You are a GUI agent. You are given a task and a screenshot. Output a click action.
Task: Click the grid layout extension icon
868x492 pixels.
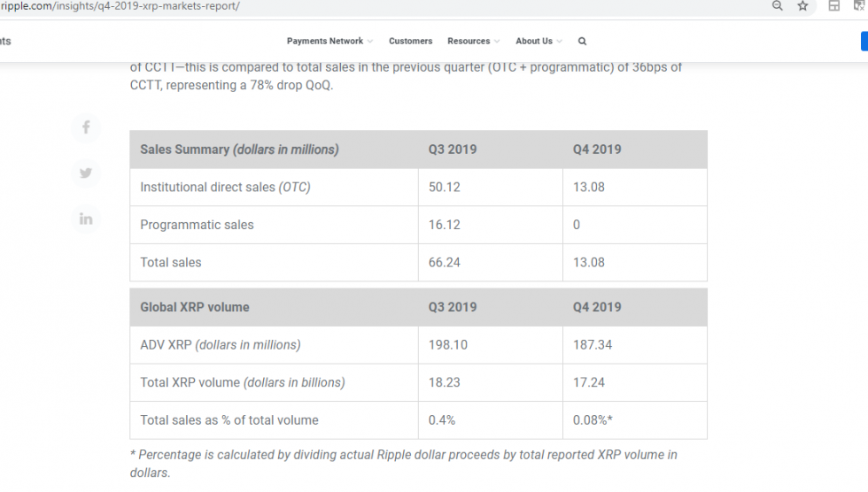point(833,6)
